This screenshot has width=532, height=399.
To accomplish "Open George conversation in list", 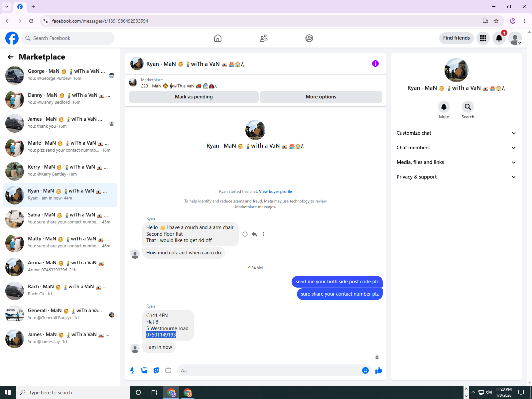I will [60, 75].
